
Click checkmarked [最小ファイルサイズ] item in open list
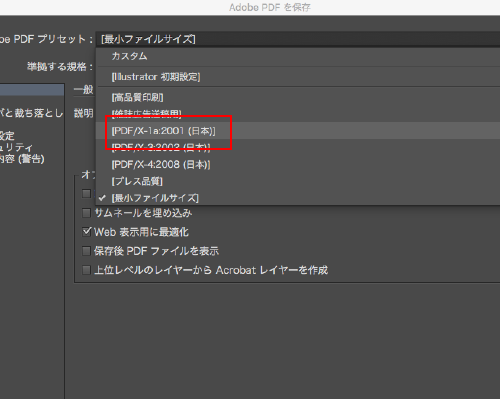click(x=298, y=198)
